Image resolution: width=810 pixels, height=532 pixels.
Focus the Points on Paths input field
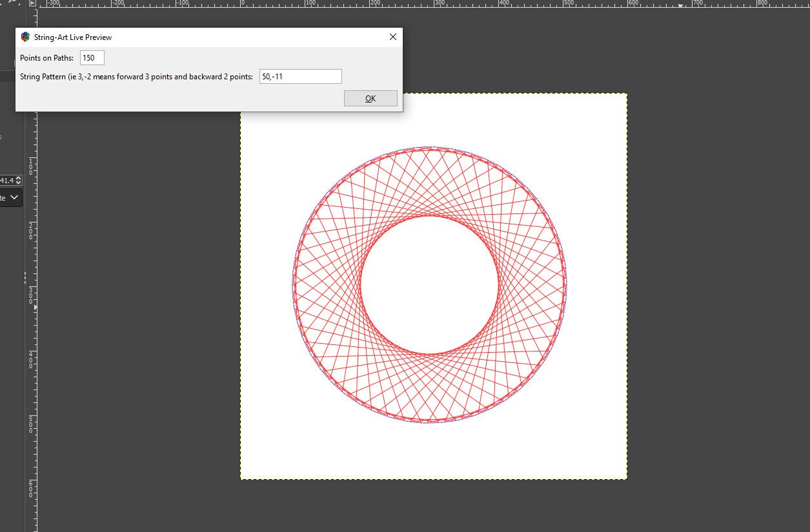pyautogui.click(x=92, y=58)
